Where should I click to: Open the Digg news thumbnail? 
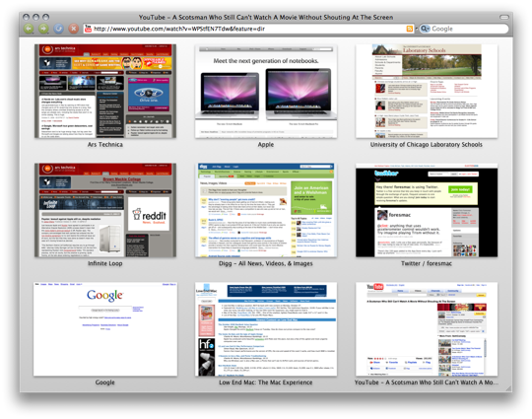[x=266, y=210]
